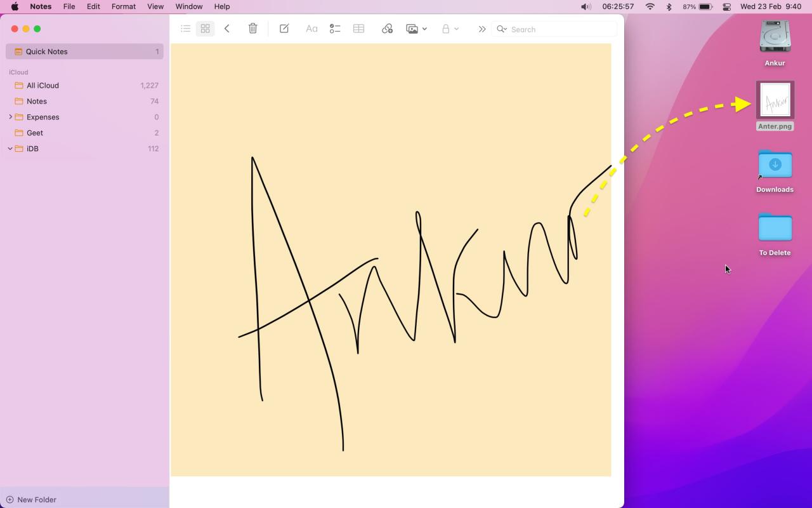The height and width of the screenshot is (508, 812).
Task: Select the iDB folder
Action: 84,149
